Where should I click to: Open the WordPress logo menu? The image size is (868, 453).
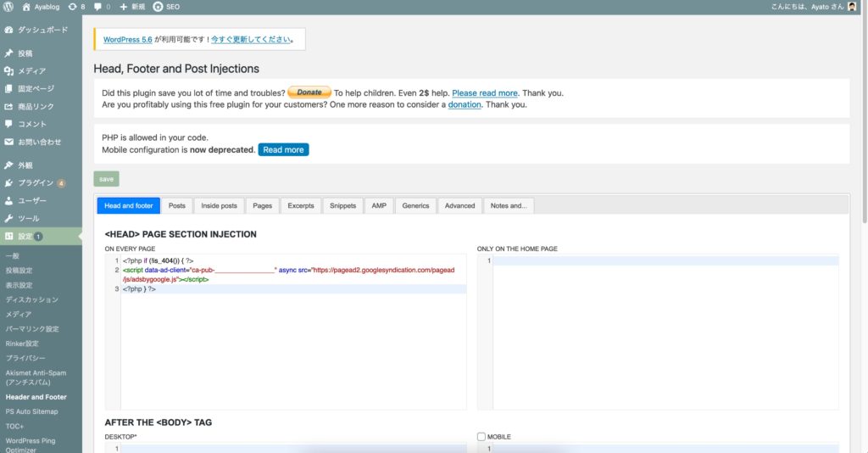(8, 7)
